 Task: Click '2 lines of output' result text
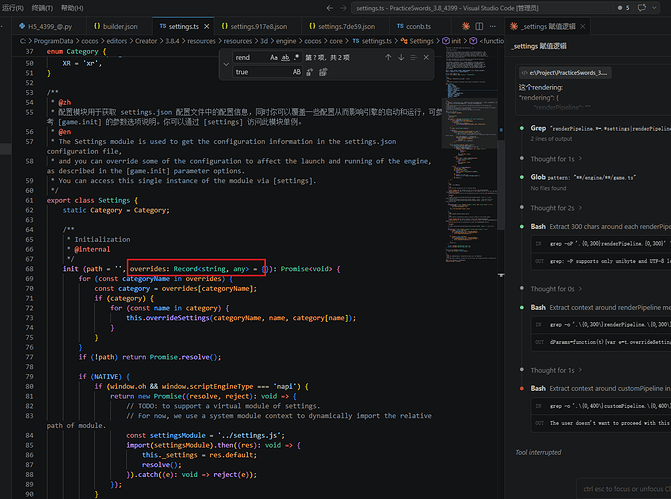pos(551,139)
